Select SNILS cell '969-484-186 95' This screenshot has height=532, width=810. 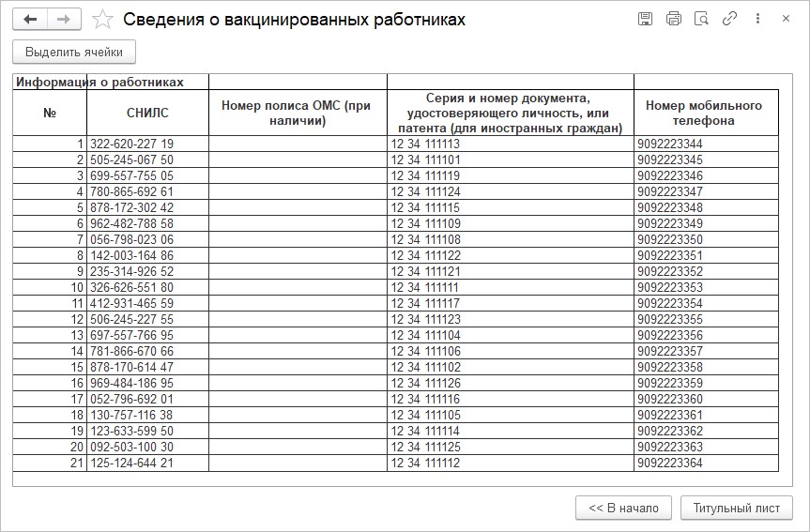(147, 383)
